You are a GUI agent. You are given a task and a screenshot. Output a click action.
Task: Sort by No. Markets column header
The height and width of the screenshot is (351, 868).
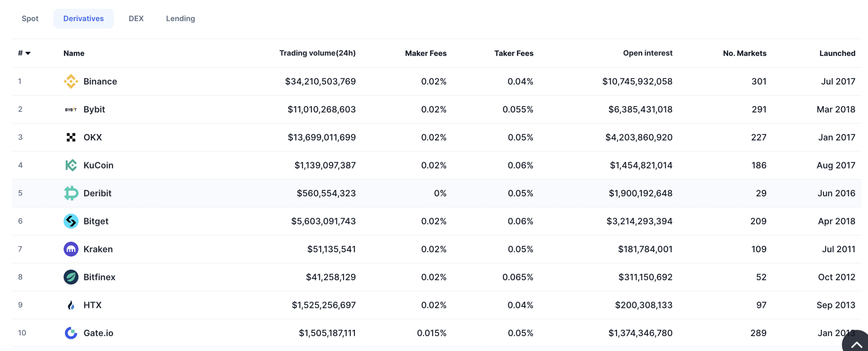[745, 53]
